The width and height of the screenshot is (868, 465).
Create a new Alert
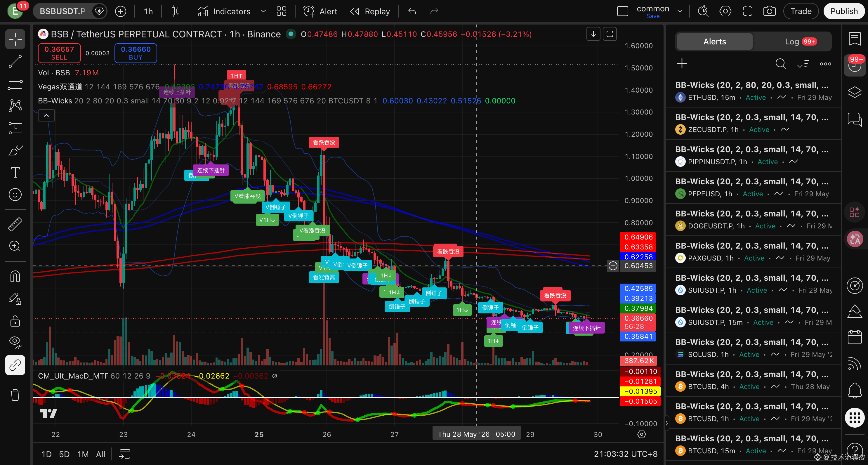click(320, 11)
